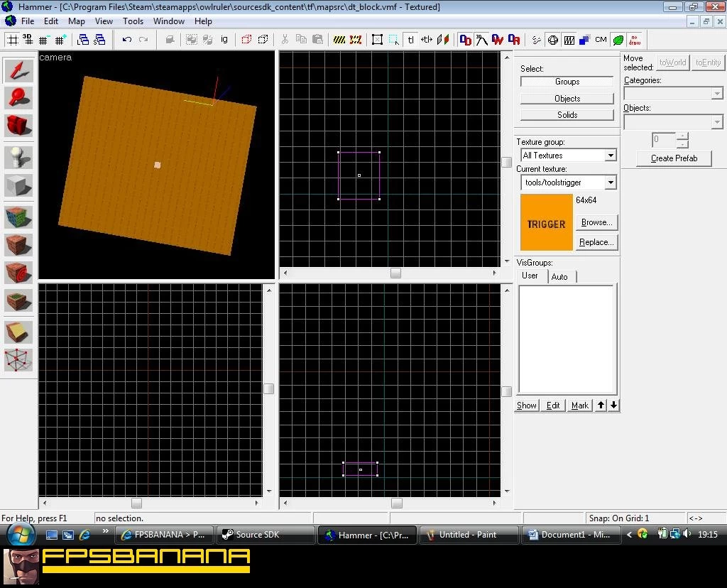
Task: Expand the Texture group dropdown
Action: 611,156
